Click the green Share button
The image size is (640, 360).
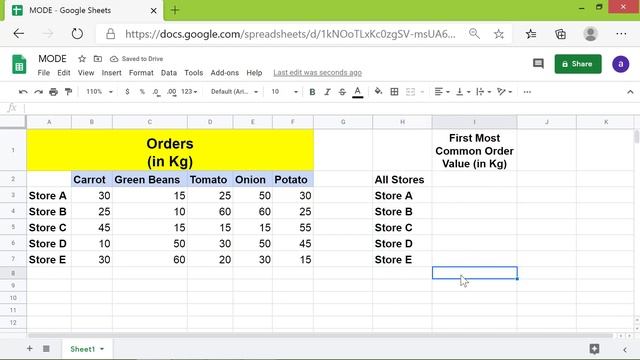578,64
